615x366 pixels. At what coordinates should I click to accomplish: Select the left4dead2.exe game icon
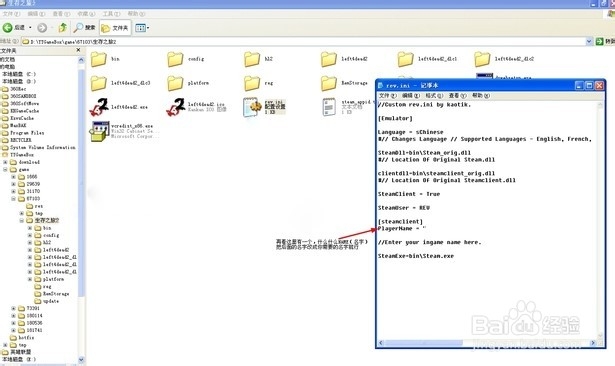coord(99,107)
